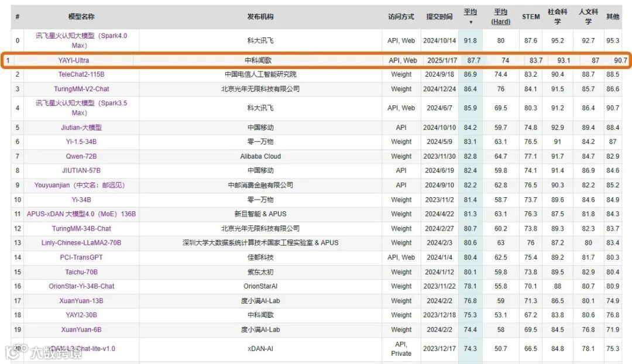The height and width of the screenshot is (364, 632).
Task: Click the 发布机构 column header
Action: 260,16
